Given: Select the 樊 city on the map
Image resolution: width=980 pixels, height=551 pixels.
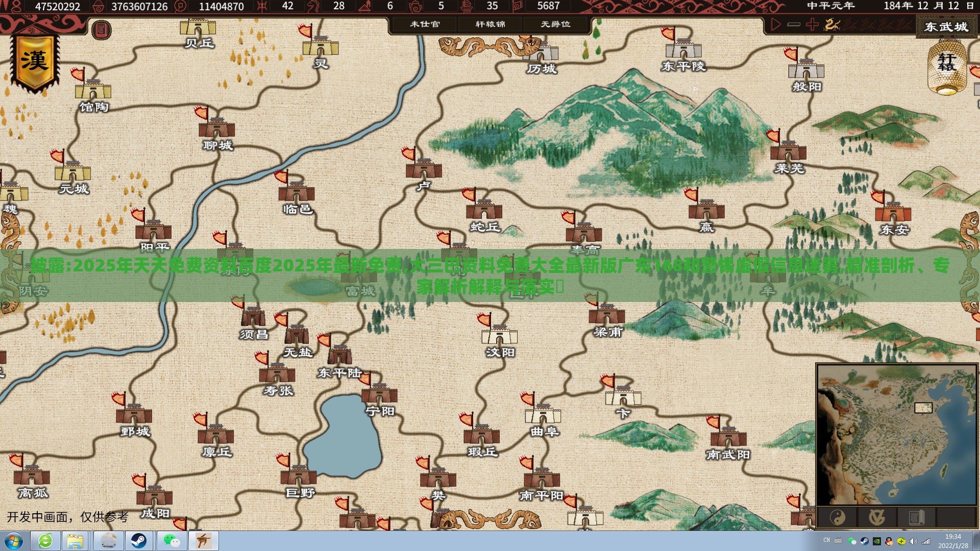Looking at the screenshot, I should pyautogui.click(x=438, y=477).
